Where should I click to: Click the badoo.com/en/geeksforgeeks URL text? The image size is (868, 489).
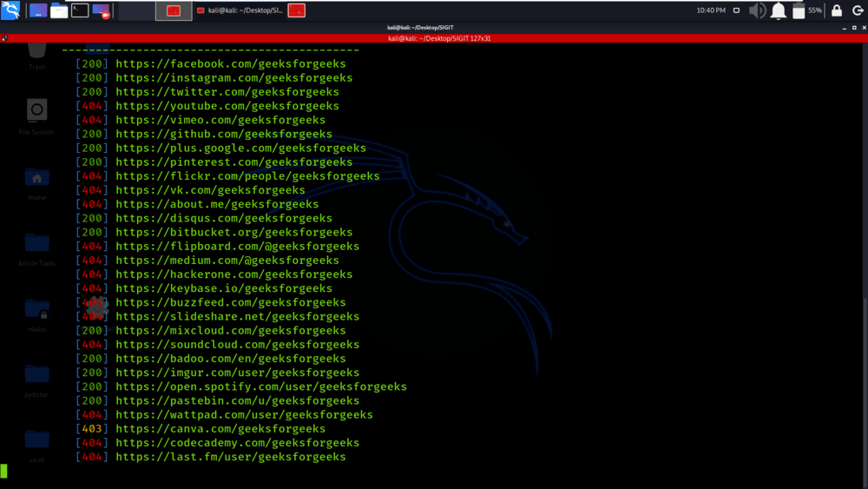[231, 359]
